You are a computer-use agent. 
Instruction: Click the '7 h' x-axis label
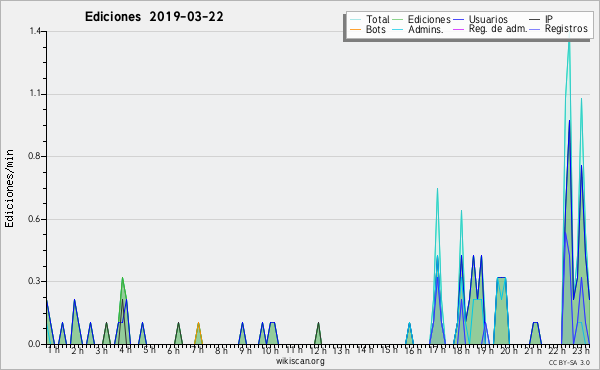pos(197,350)
